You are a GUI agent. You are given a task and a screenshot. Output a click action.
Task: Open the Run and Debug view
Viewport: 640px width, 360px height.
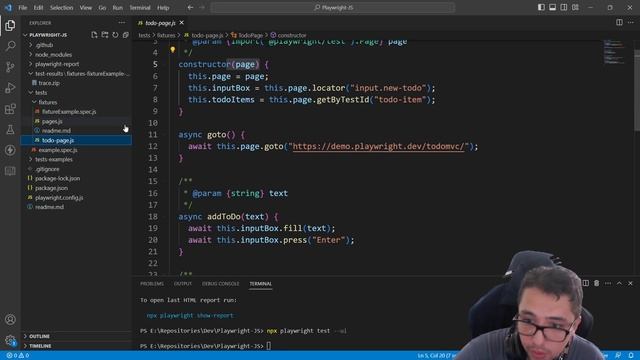pos(10,87)
